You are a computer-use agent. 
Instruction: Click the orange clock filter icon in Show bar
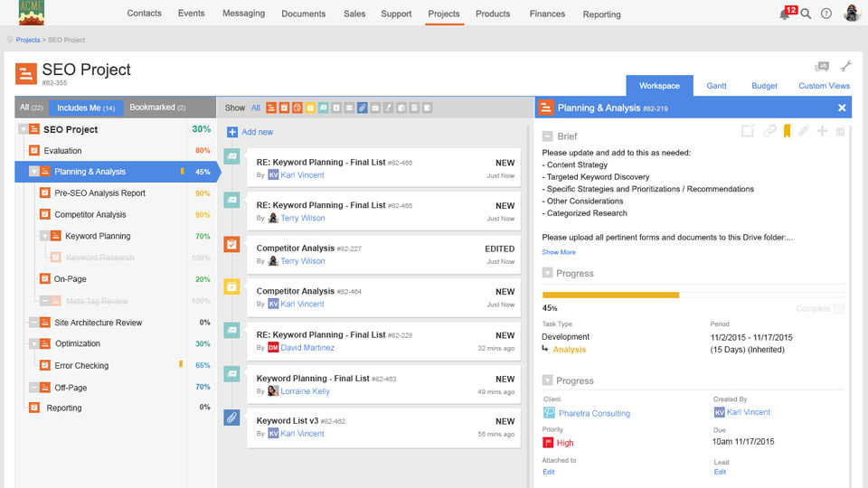click(297, 108)
